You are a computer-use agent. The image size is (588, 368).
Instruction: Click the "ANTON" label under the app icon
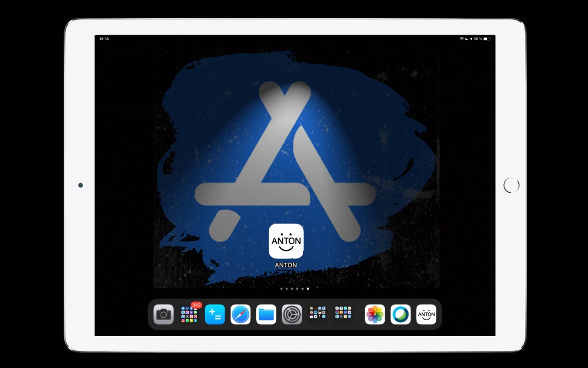[286, 265]
